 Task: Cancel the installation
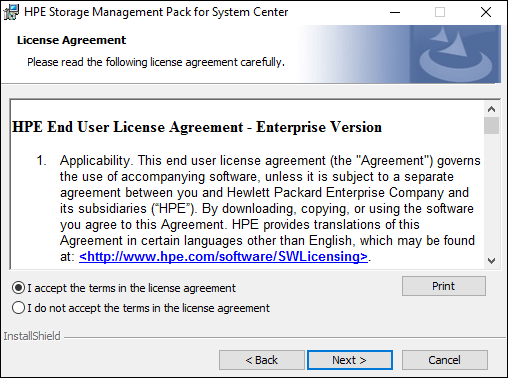click(445, 360)
